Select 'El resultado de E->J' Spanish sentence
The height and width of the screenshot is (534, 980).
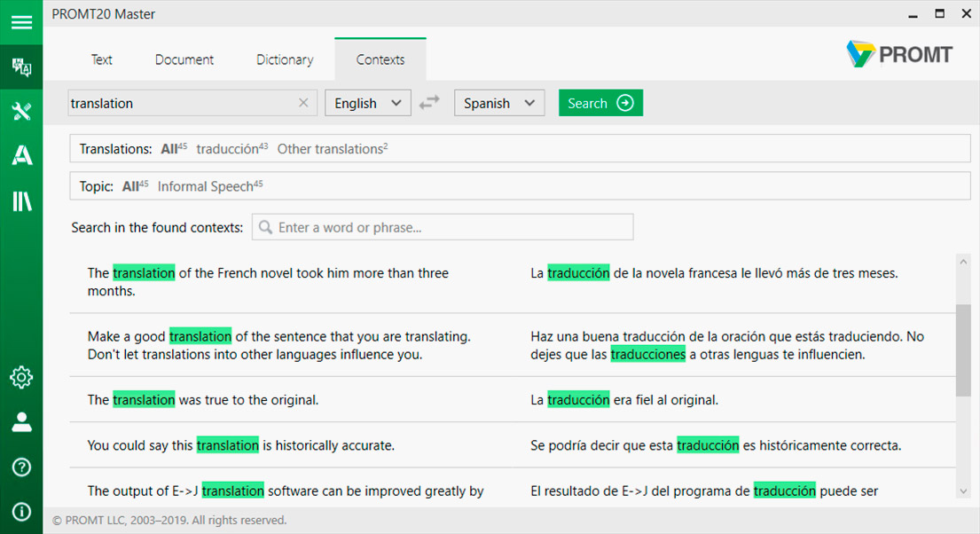click(704, 491)
